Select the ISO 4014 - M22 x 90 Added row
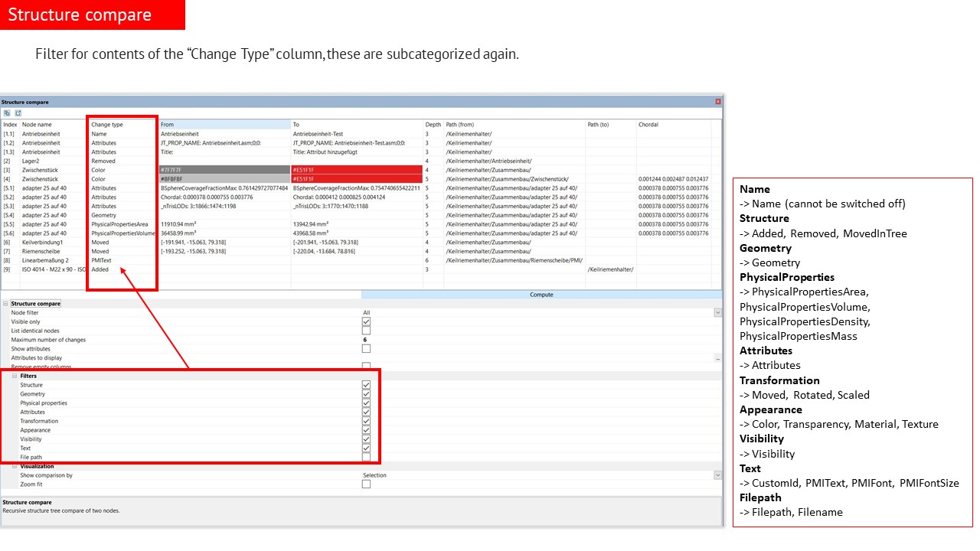The width and height of the screenshot is (980, 551). point(361,269)
